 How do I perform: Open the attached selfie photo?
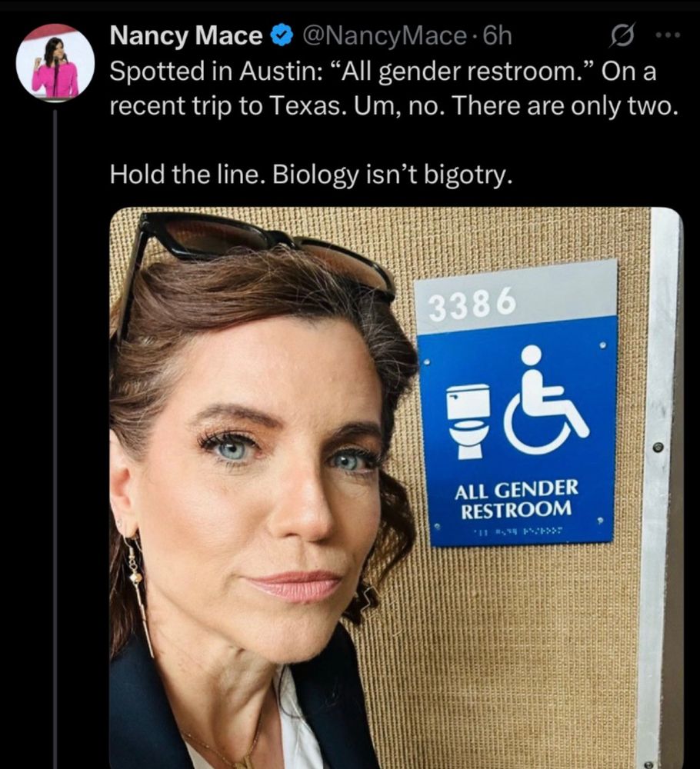tap(396, 488)
